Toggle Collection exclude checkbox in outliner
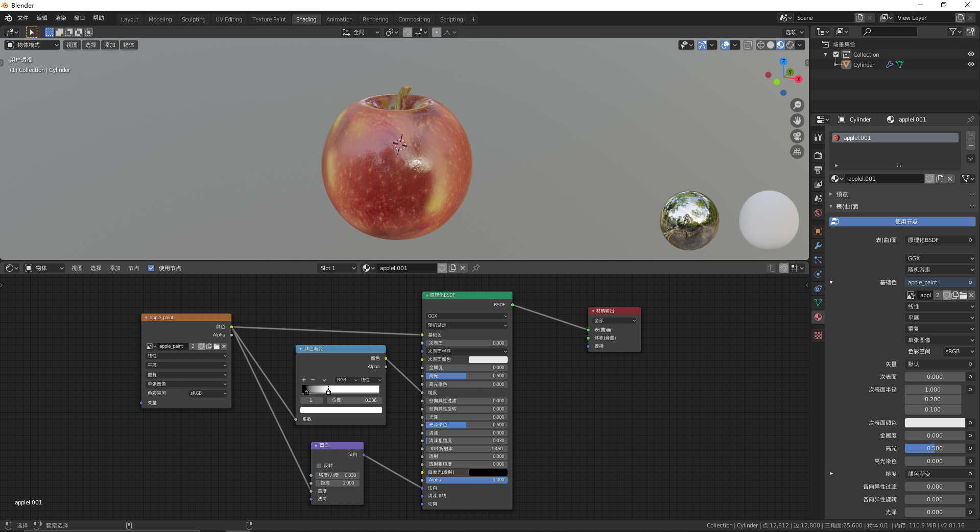The image size is (980, 532). click(836, 55)
